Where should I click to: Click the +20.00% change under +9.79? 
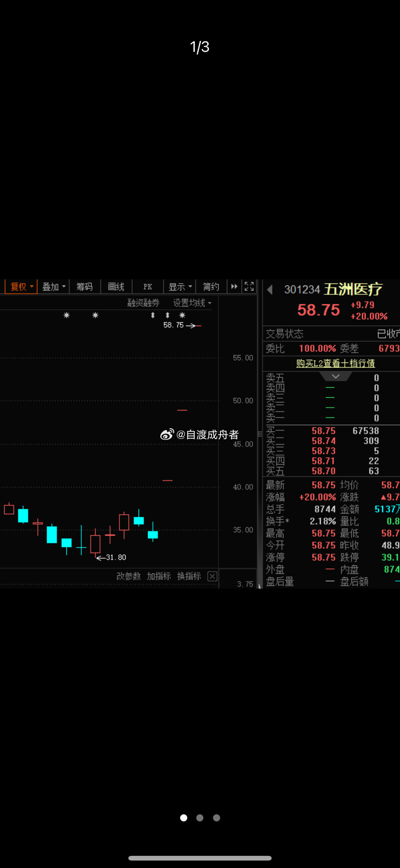coord(369,316)
